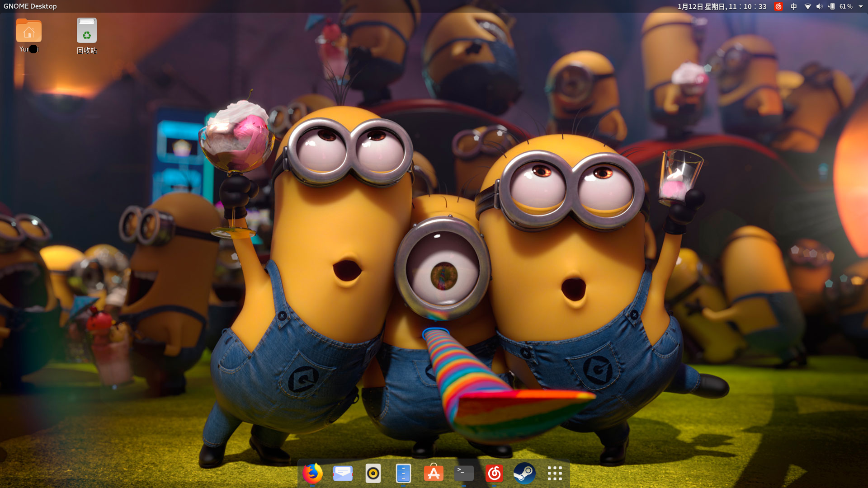Click the battery 61% indicator
Screen dimensions: 868x488
841,6
